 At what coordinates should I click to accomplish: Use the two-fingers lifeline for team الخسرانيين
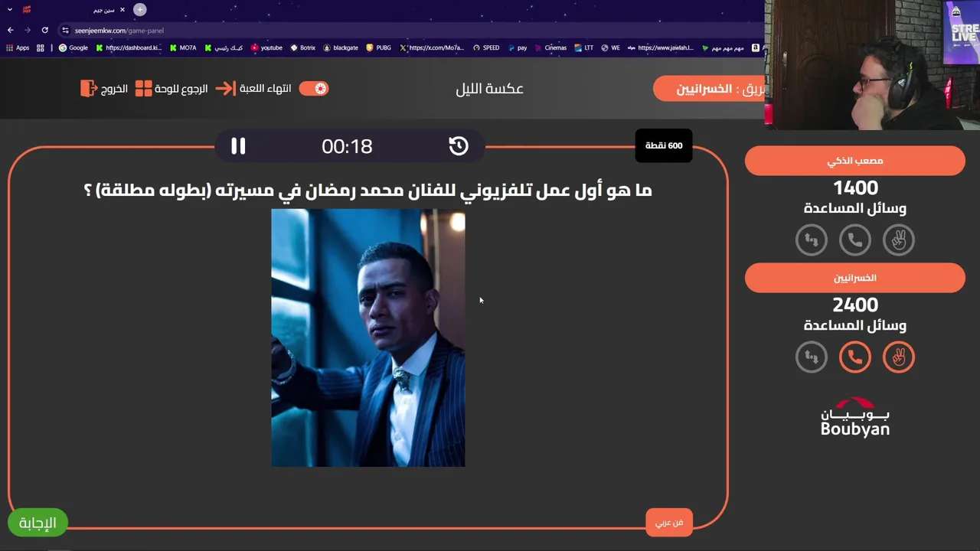[x=899, y=357]
